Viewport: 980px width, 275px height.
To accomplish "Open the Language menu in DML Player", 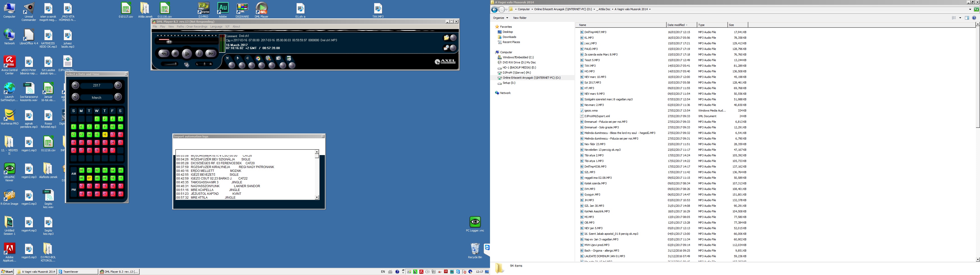I will click(216, 26).
